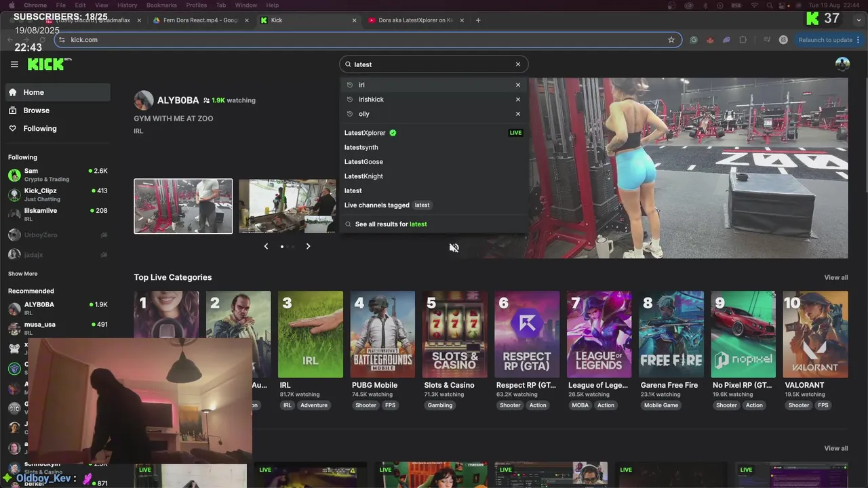868x488 pixels.
Task: Open Slots & Casino category card
Action: (455, 334)
